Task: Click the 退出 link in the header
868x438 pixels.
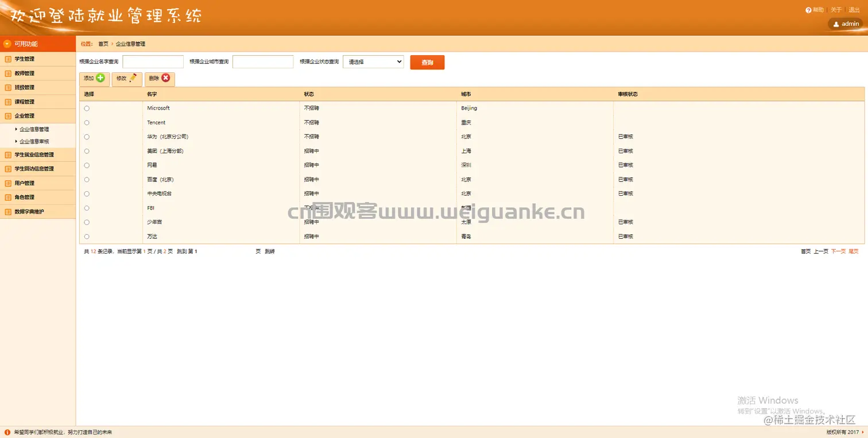Action: (854, 10)
